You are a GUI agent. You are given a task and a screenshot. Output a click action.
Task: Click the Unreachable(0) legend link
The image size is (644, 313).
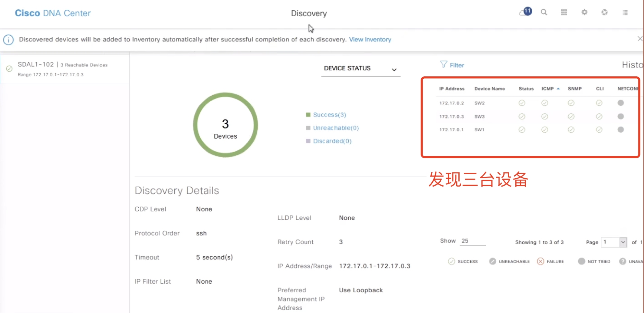[336, 128]
